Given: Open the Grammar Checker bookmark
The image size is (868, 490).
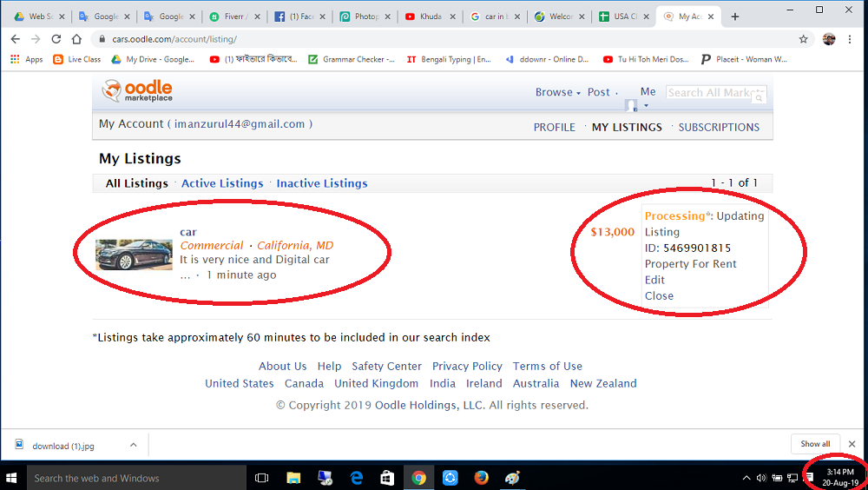Looking at the screenshot, I should [352, 59].
